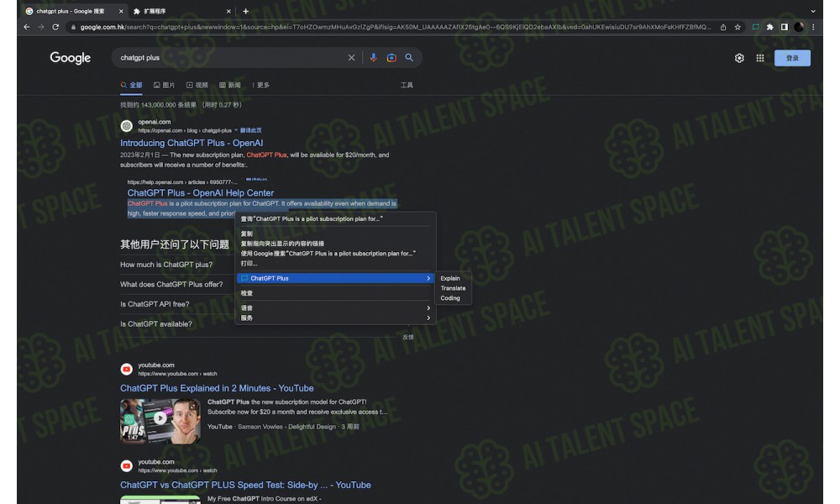This screenshot has width=840, height=504.
Task: Click the favicon of the 'Explained in 2 Minutes' result
Action: (127, 369)
